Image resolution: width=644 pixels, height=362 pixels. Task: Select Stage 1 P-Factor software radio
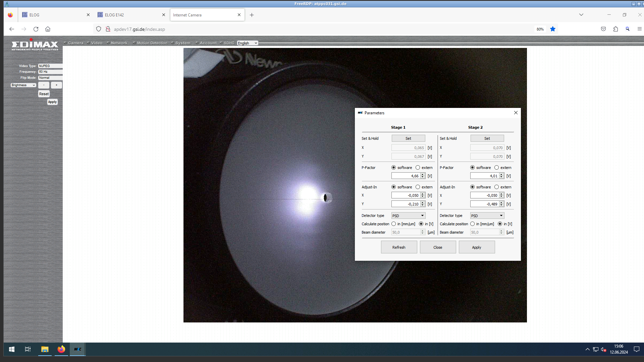tap(394, 168)
